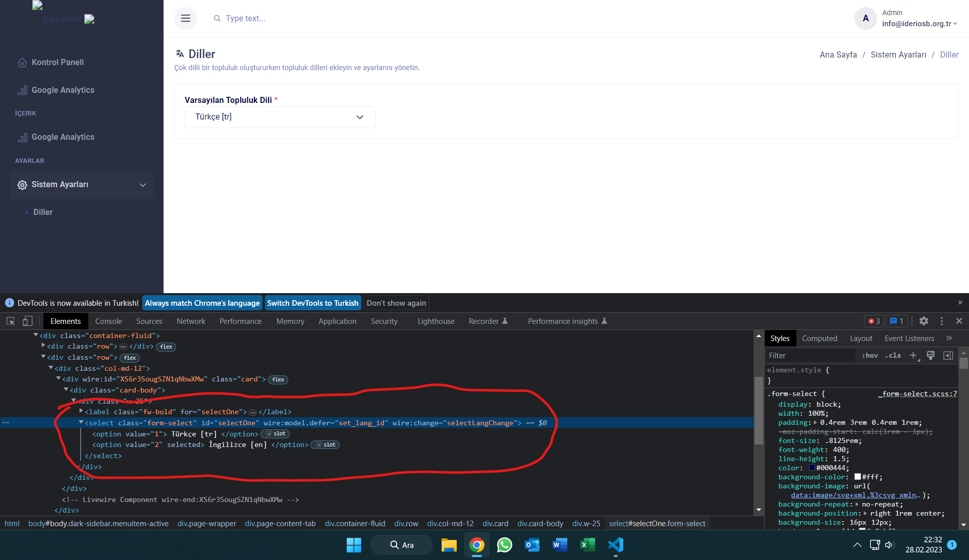Switch to Sources tab
This screenshot has width=969, height=560.
pos(149,321)
